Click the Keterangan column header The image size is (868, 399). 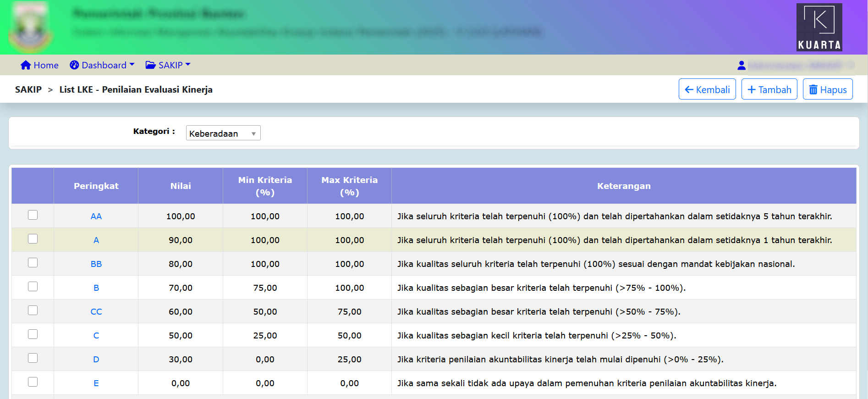tap(624, 186)
